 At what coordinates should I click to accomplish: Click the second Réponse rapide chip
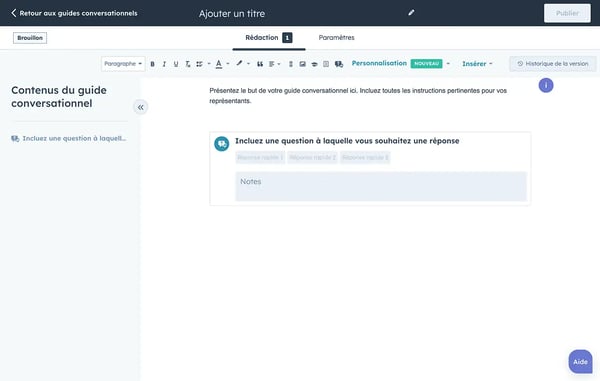click(312, 158)
